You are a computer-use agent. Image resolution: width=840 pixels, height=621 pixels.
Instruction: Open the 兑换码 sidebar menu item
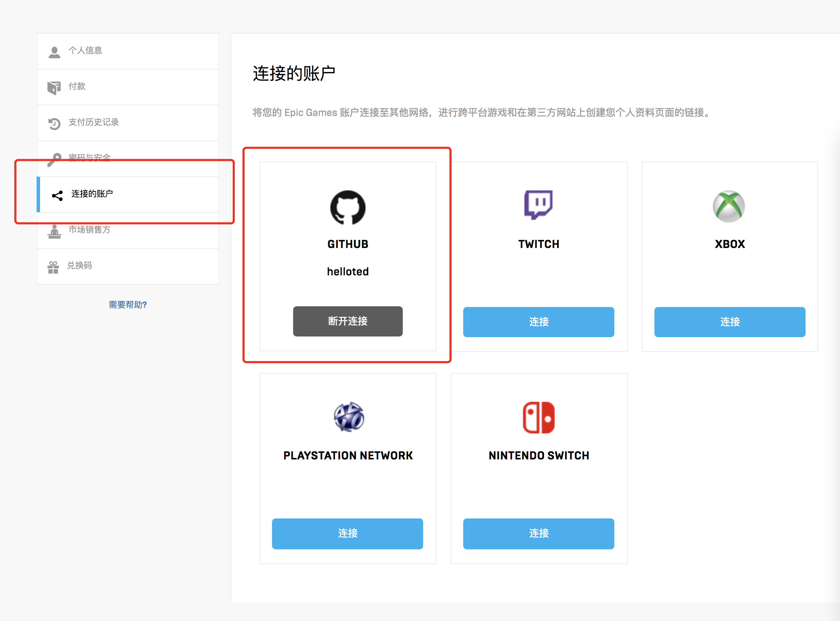[128, 266]
